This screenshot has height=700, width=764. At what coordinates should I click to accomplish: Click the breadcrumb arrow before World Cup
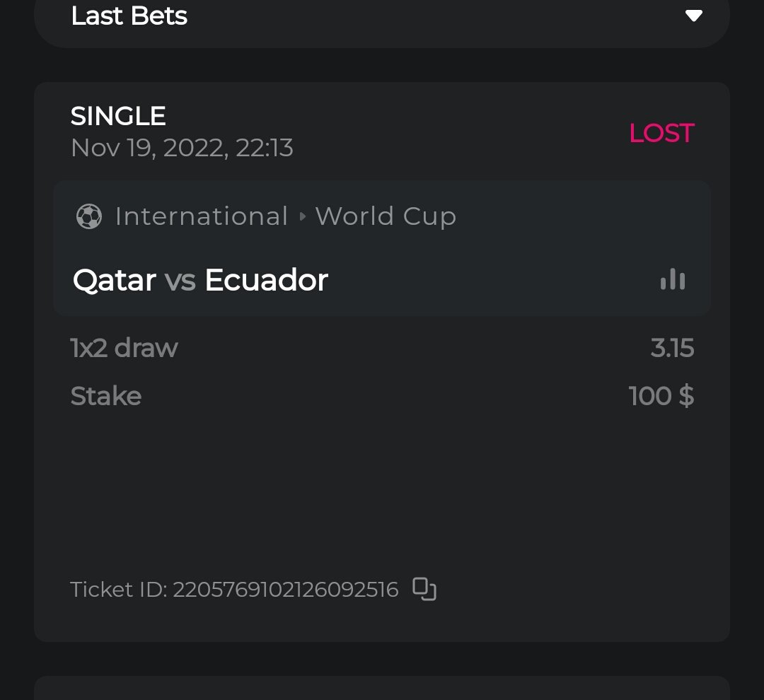(303, 216)
